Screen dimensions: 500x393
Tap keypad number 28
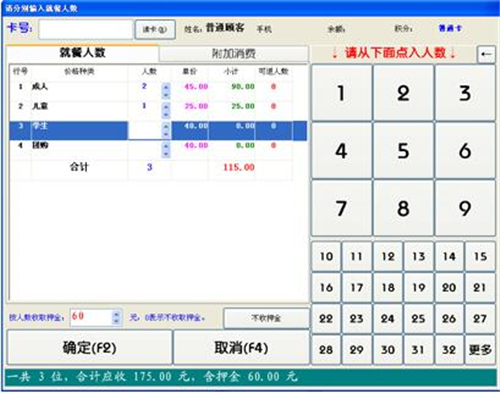[x=326, y=350]
